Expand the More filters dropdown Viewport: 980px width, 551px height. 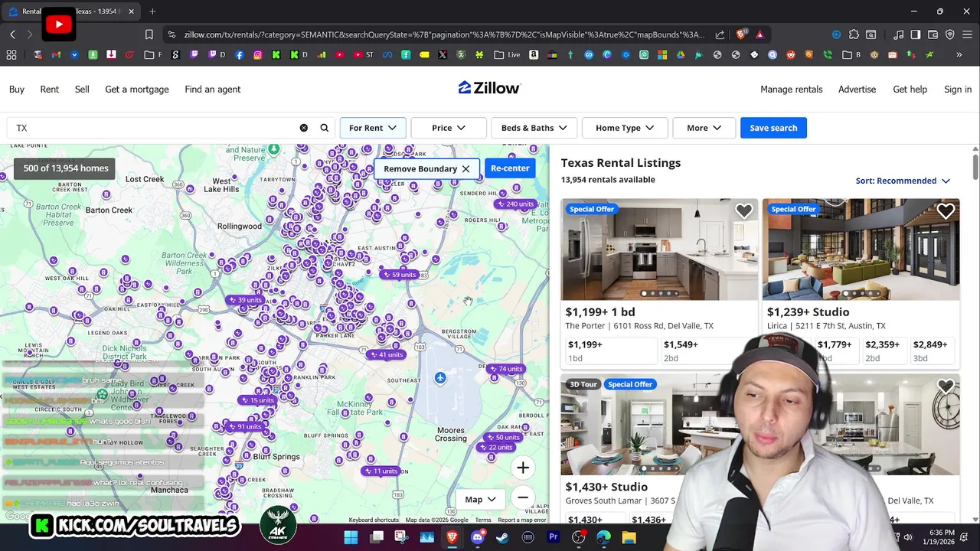[704, 128]
